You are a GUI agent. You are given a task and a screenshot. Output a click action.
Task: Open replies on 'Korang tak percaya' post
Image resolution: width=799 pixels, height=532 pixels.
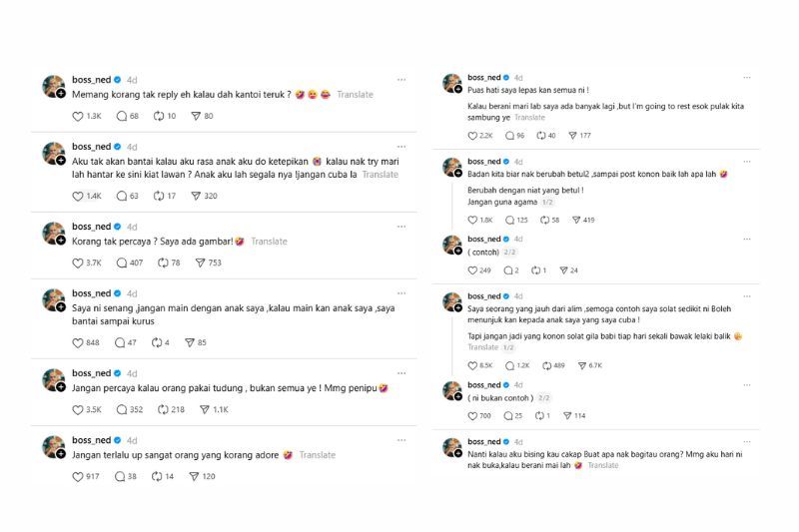point(122,264)
